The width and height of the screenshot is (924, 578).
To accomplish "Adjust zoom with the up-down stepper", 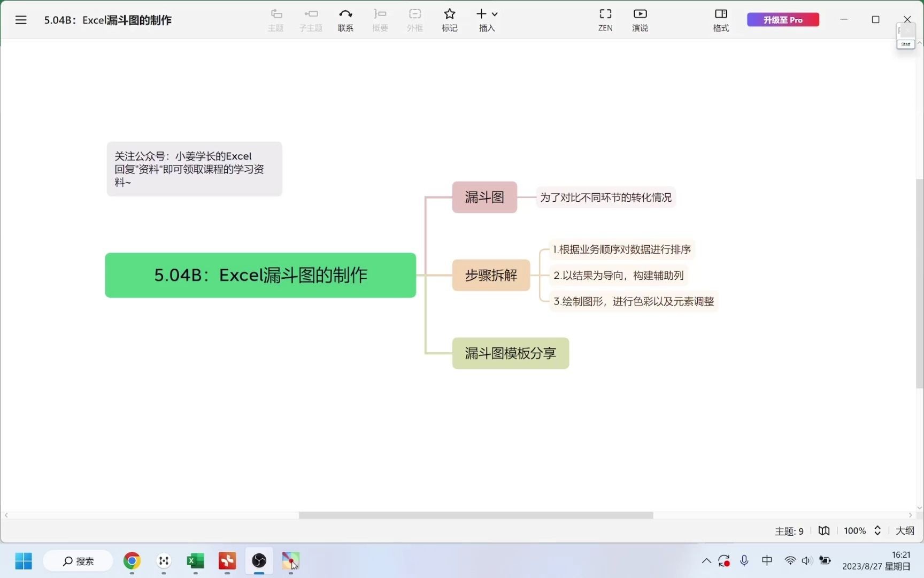I will pos(877,531).
